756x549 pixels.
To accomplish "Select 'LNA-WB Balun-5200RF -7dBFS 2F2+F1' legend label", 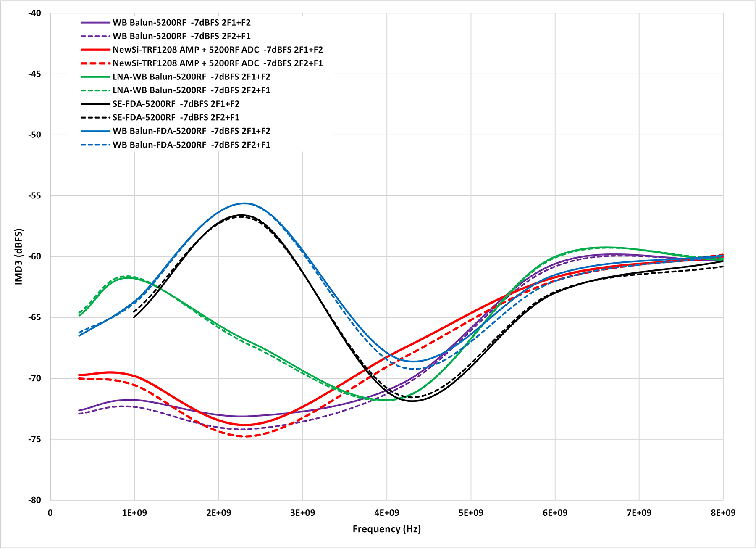I will [x=191, y=90].
